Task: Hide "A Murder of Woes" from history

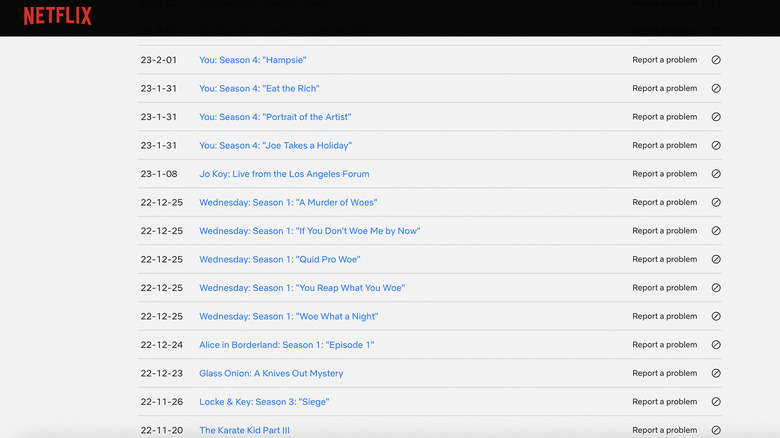Action: click(x=716, y=202)
